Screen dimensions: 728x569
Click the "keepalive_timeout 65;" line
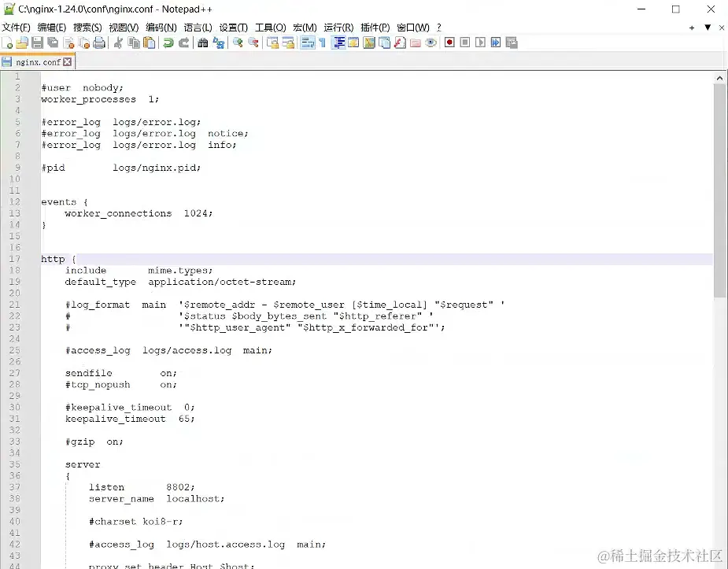[x=130, y=419]
